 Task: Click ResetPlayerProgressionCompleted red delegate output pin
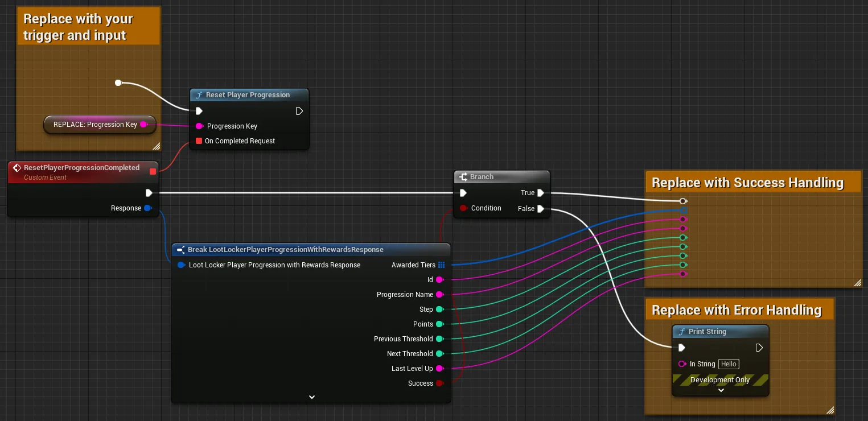pyautogui.click(x=153, y=171)
